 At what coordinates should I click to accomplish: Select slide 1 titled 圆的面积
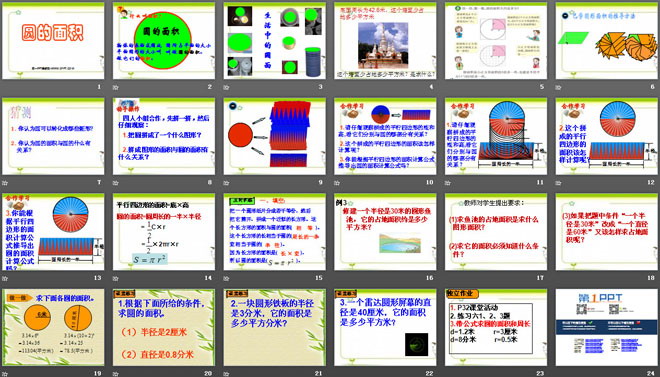[x=53, y=40]
